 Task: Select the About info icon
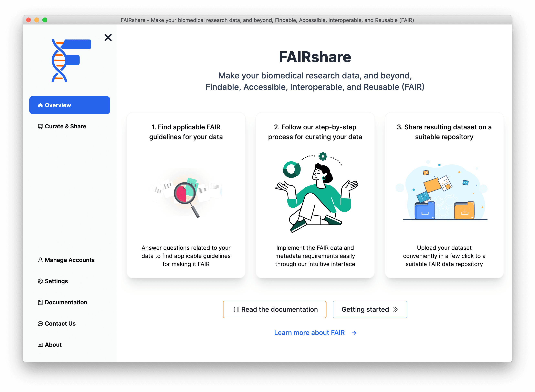click(40, 344)
